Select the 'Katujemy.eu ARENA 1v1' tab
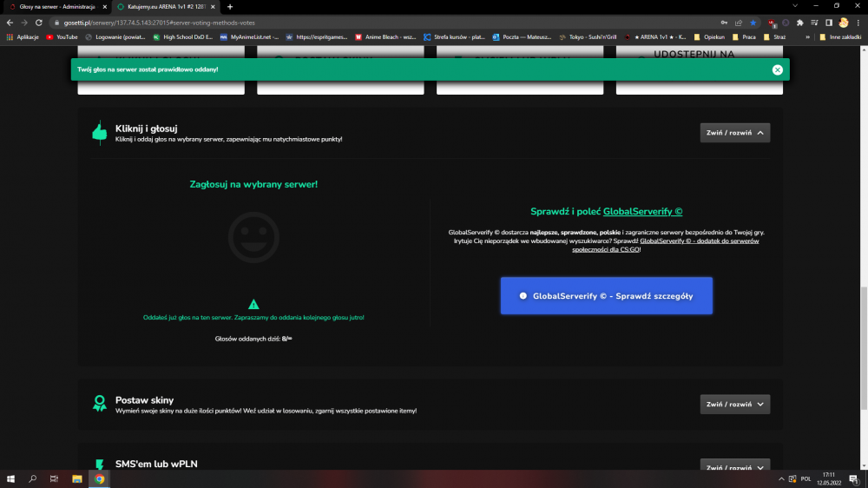The image size is (868, 488). [165, 7]
